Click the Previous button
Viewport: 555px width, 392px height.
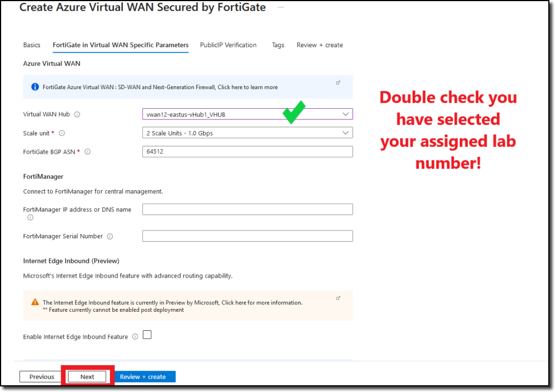(x=42, y=376)
